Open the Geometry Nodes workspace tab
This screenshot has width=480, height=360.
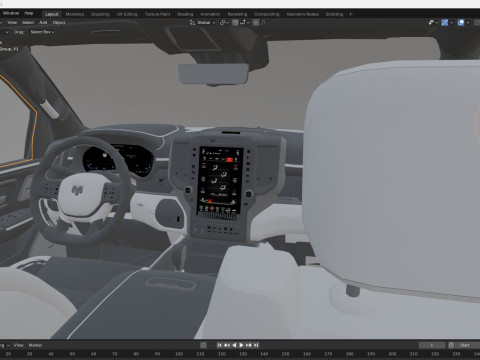303,14
